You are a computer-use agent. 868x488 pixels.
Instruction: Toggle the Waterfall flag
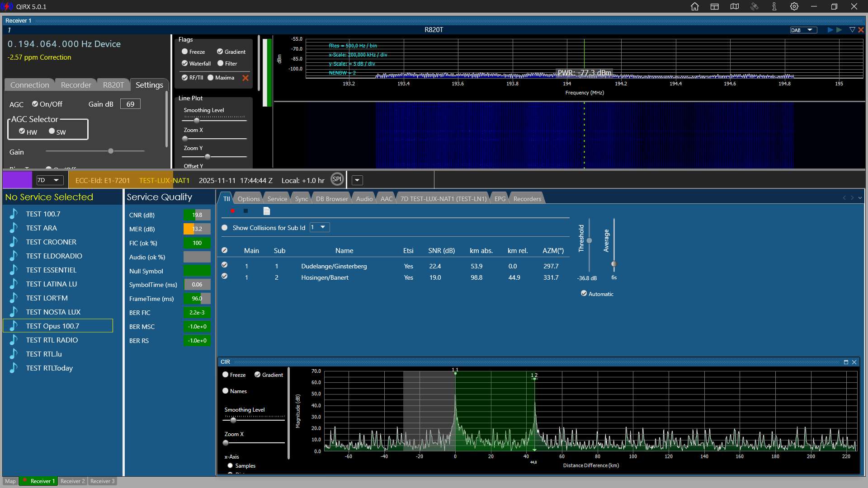184,63
